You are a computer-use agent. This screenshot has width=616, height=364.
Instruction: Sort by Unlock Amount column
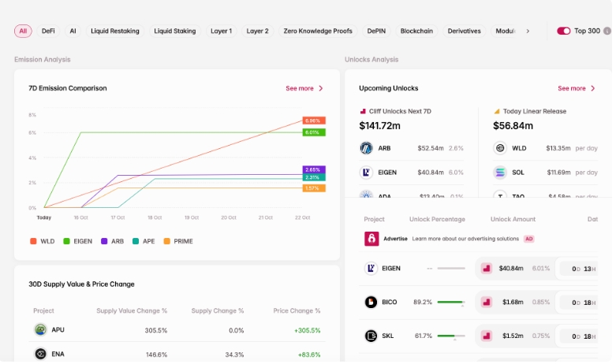[513, 219]
